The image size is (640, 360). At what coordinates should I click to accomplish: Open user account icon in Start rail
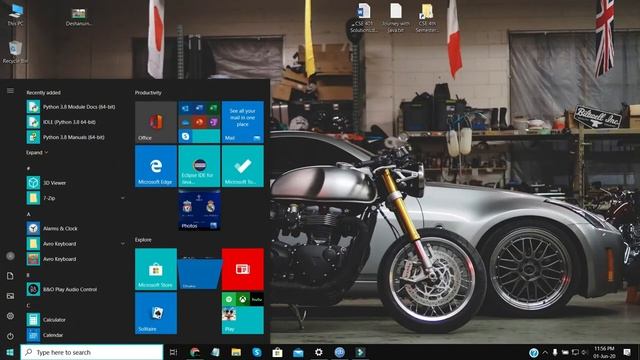click(10, 256)
